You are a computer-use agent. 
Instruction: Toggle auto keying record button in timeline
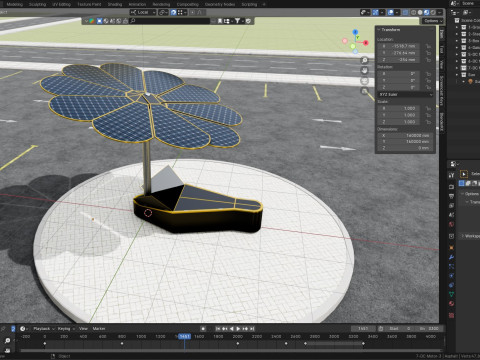[203, 329]
